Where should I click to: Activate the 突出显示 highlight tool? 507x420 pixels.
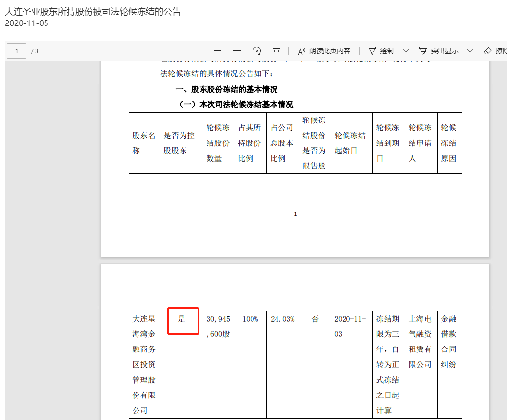439,51
